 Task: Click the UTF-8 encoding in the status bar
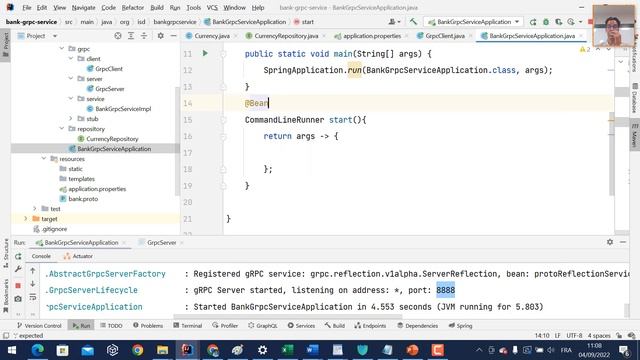574,336
